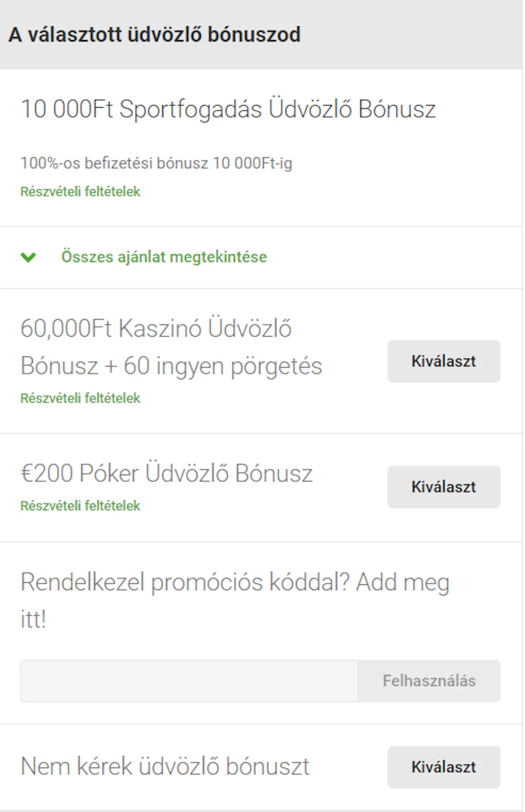Choose the €200 Póker bonus via Kiválaszt
The width and height of the screenshot is (525, 812).
tap(444, 487)
